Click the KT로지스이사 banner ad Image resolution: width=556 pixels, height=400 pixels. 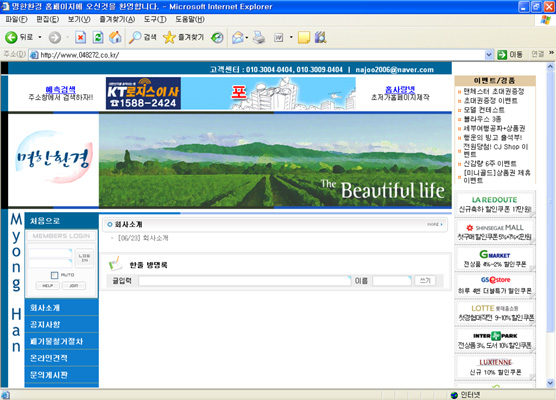pyautogui.click(x=143, y=93)
